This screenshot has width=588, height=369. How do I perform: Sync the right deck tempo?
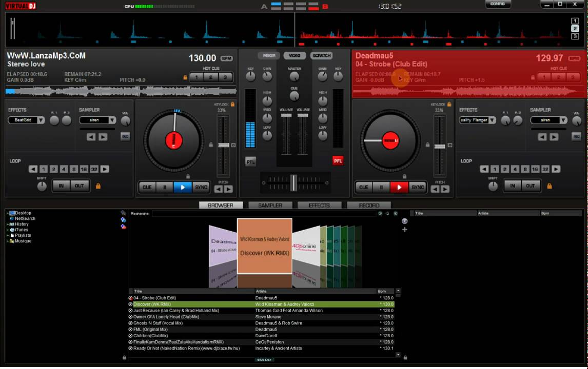coord(417,187)
